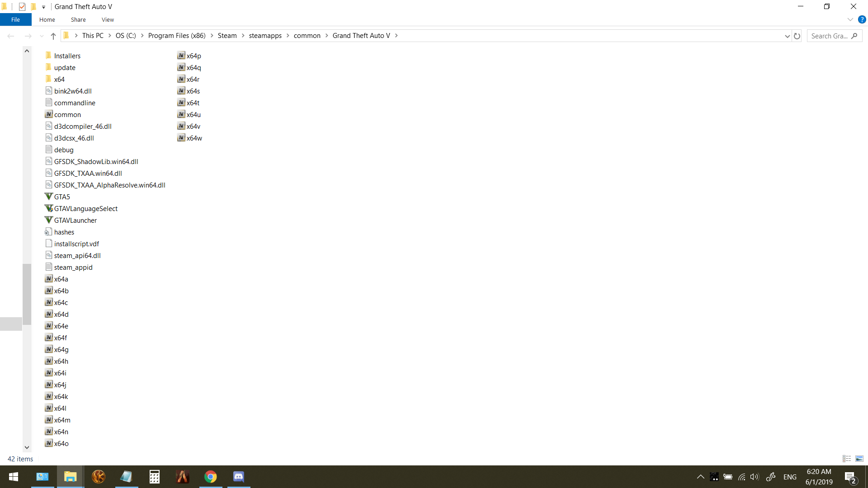Switch to large thumbnails view
The width and height of the screenshot is (868, 488).
coord(859,459)
